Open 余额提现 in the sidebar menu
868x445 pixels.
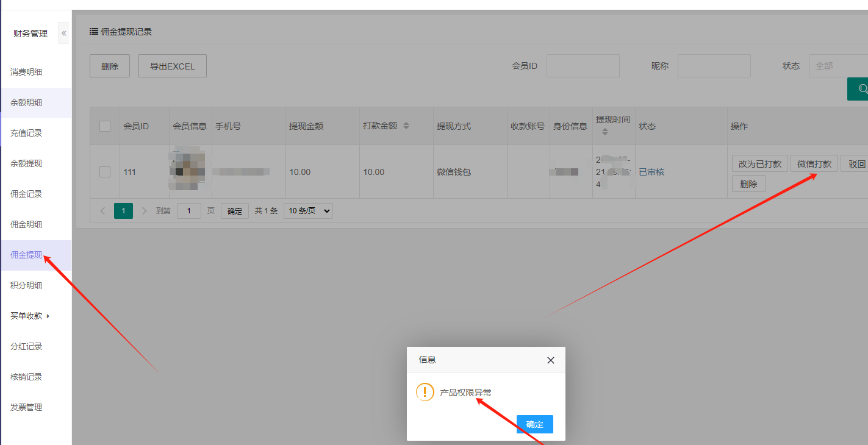click(26, 163)
